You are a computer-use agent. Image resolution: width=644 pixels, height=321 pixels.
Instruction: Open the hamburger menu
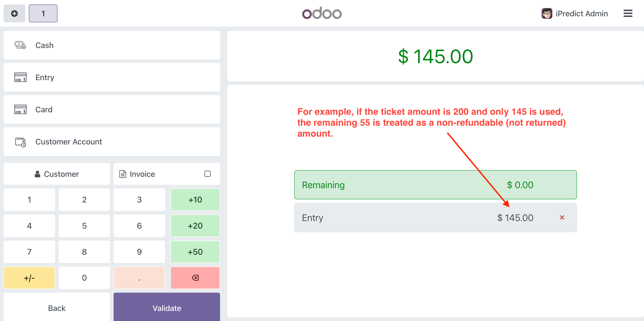point(628,13)
